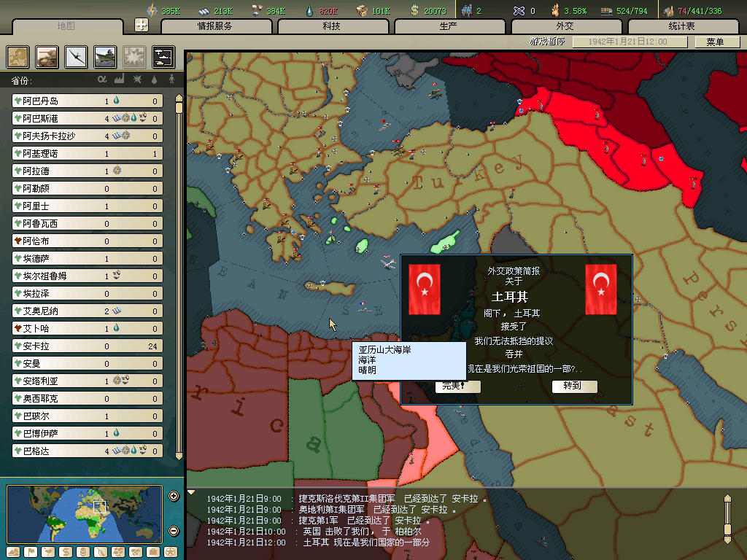
Task: Collapse the message log with the triangle
Action: click(191, 492)
